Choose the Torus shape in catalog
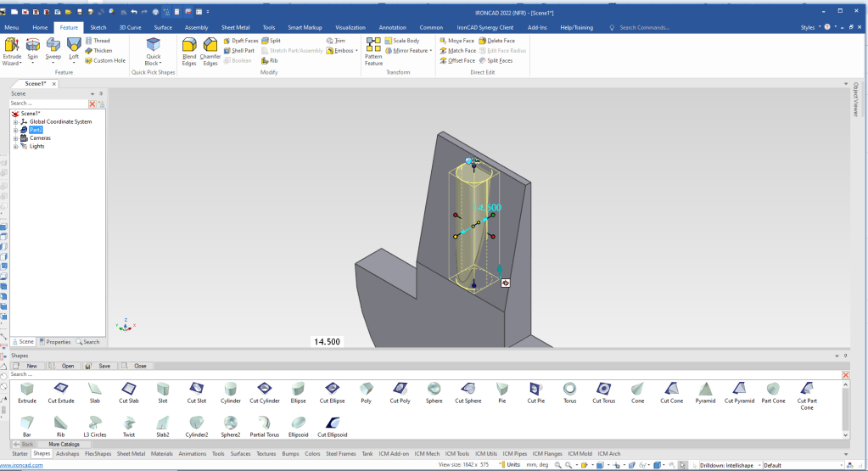 pyautogui.click(x=569, y=392)
